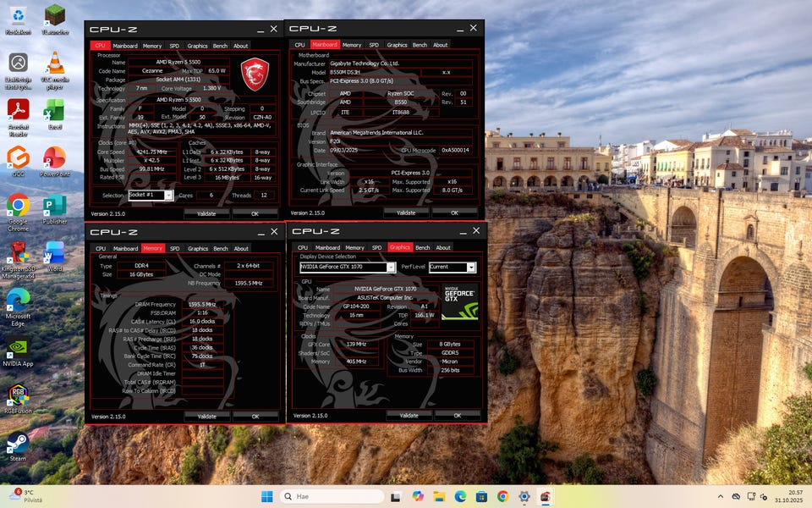
Task: Click the DRAM Frequency 1595.5 MHz value
Action: (202, 304)
